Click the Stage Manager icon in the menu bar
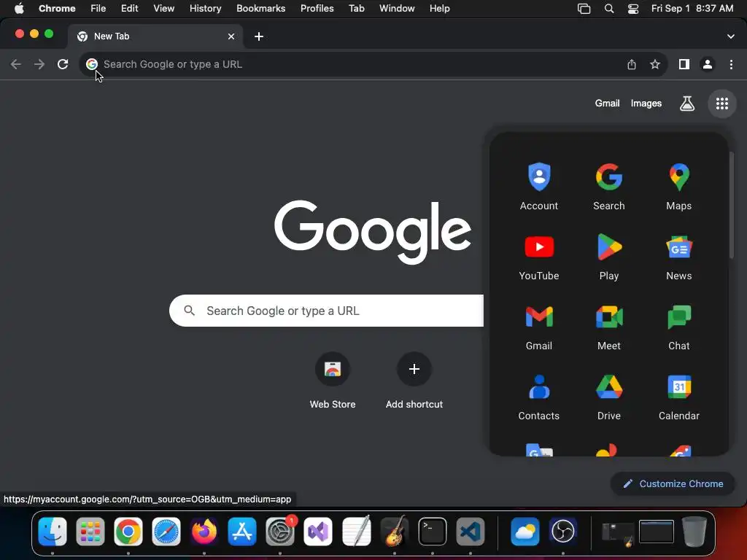 [584, 9]
